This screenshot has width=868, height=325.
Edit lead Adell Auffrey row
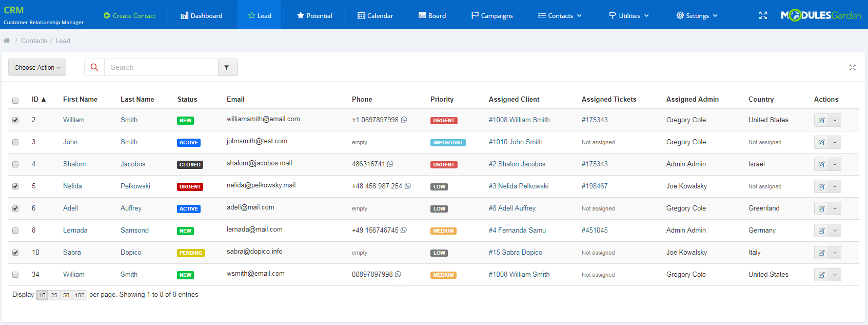pyautogui.click(x=821, y=208)
